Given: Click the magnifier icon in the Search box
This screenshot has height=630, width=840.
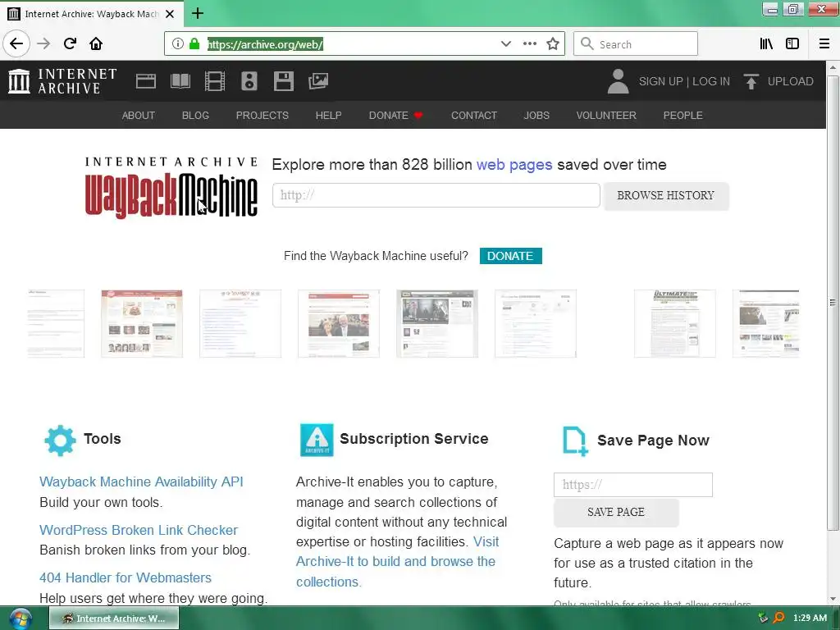Looking at the screenshot, I should point(587,44).
